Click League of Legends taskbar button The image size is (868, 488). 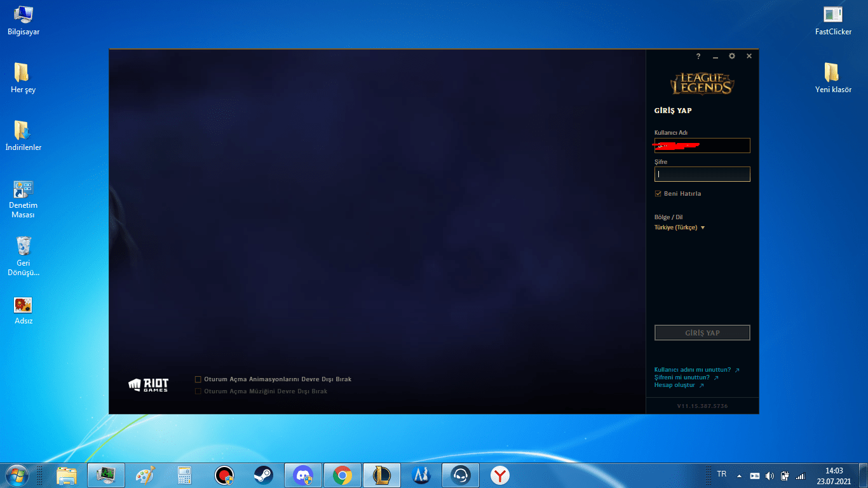coord(382,475)
